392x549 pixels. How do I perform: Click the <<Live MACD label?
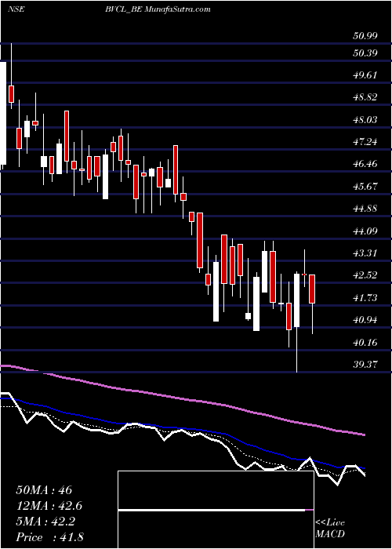(330, 528)
